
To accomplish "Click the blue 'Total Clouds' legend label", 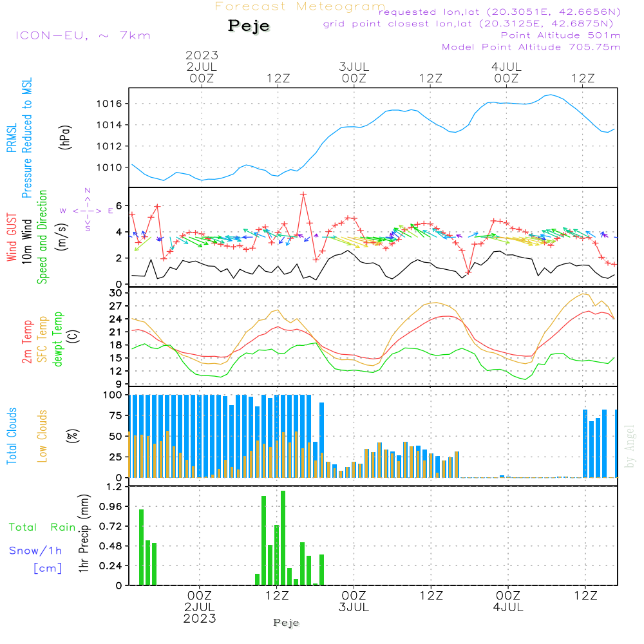I will (x=12, y=436).
